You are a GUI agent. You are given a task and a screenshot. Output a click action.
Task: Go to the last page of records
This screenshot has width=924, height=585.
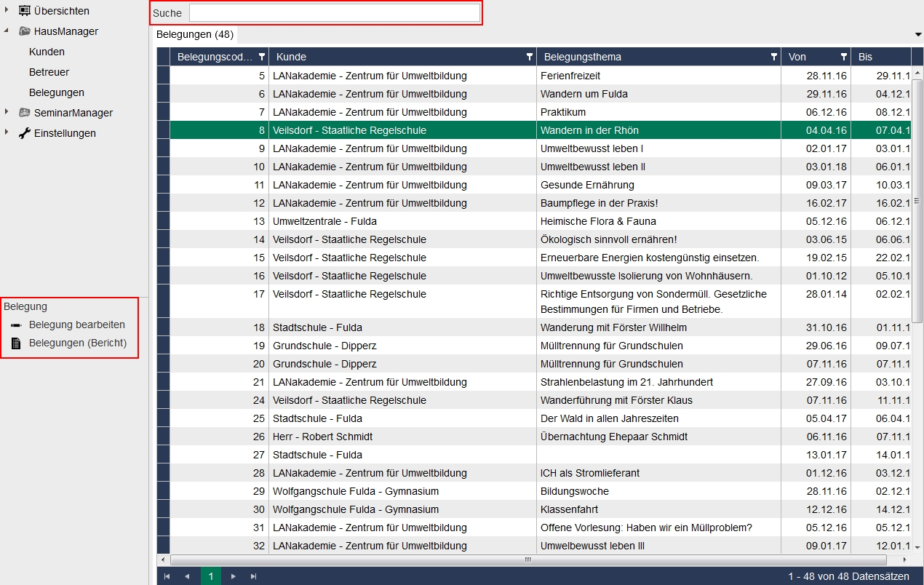253,576
